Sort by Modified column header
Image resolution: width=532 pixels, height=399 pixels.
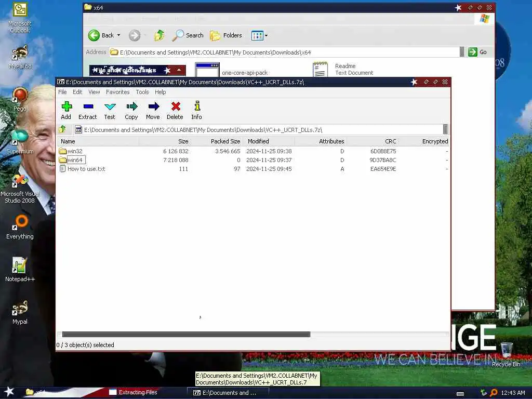pos(270,141)
